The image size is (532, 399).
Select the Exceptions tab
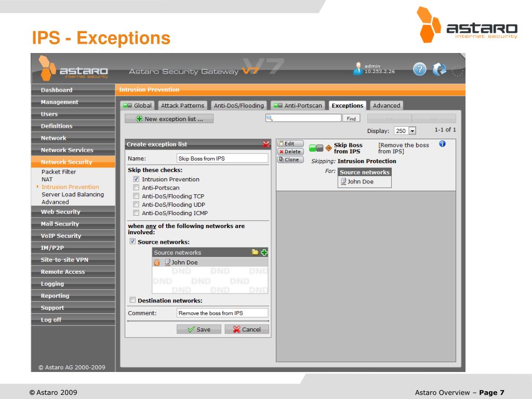(x=348, y=105)
